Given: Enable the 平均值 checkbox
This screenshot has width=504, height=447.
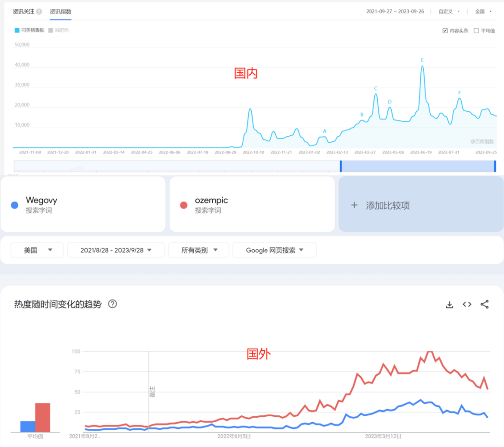Looking at the screenshot, I should [476, 30].
